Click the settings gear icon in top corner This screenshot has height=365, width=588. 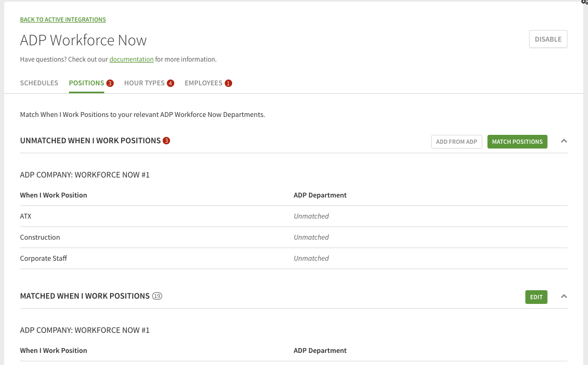[x=582, y=3]
